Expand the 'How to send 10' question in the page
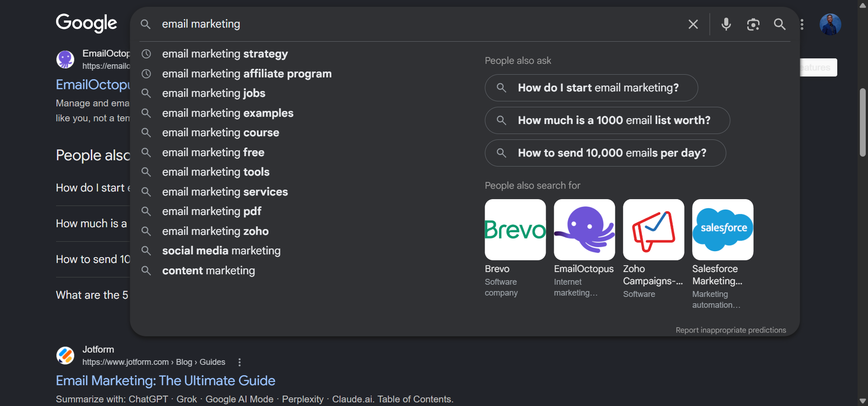The image size is (868, 406). pyautogui.click(x=93, y=259)
